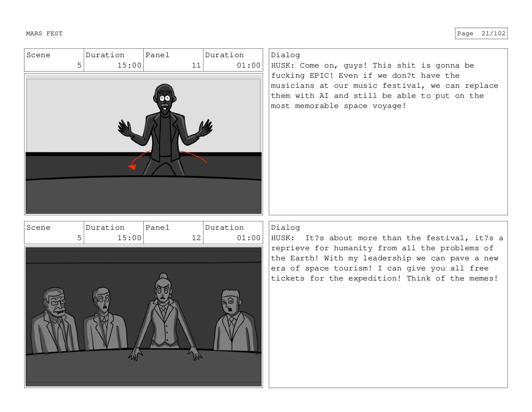Click the Page 21/102 indicator box

(481, 34)
